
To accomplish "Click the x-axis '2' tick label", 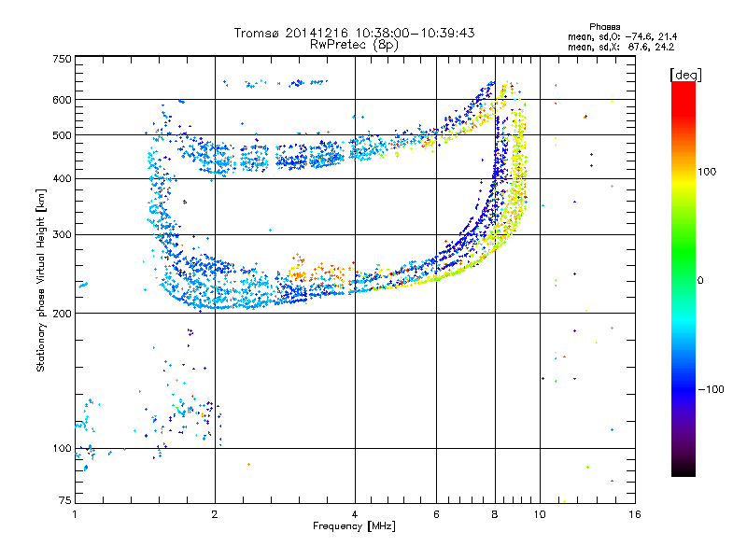I will click(215, 514).
